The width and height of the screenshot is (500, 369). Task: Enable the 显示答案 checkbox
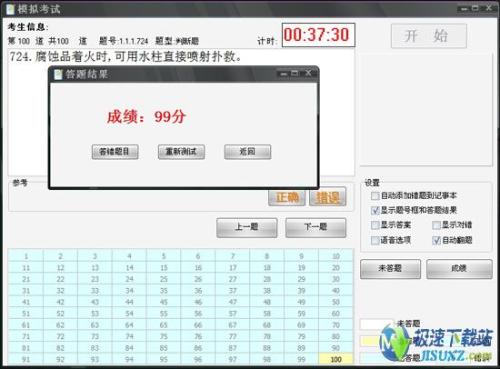375,225
